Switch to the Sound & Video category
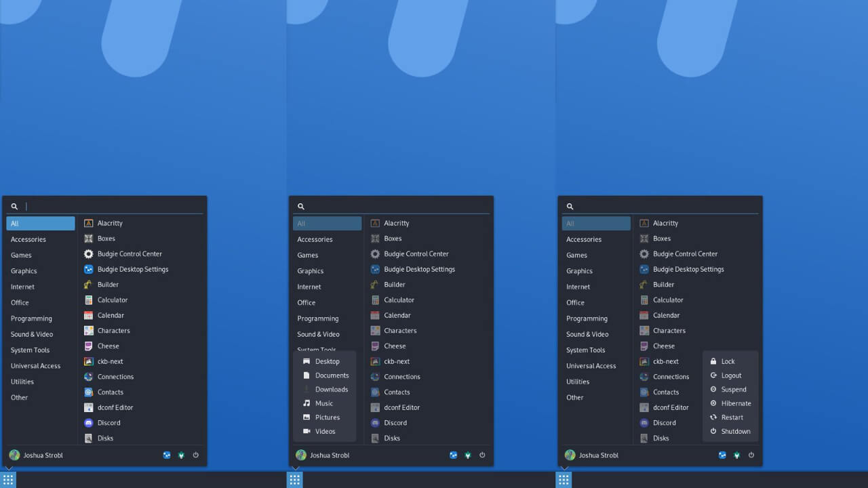The image size is (868, 488). pos(32,333)
